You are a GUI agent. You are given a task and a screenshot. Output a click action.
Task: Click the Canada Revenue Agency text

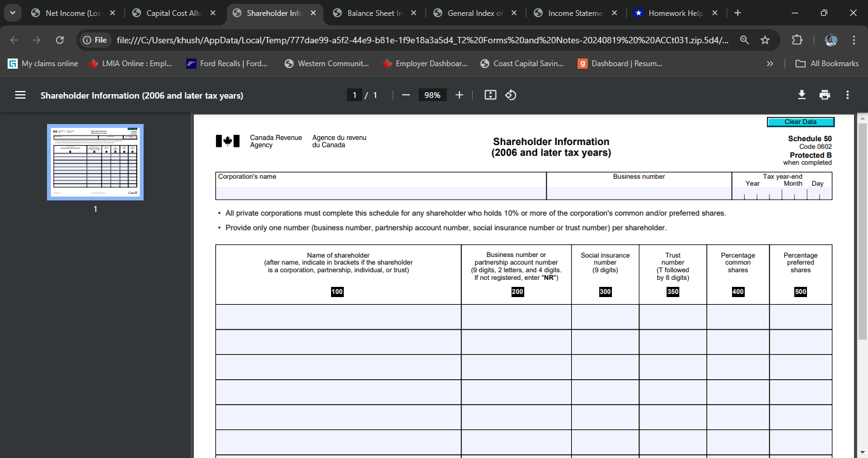click(276, 141)
